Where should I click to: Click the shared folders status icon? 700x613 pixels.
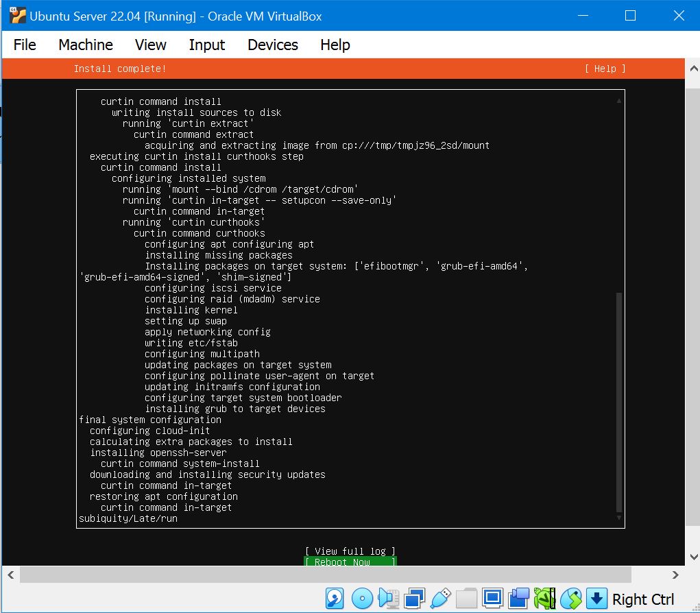click(x=466, y=599)
